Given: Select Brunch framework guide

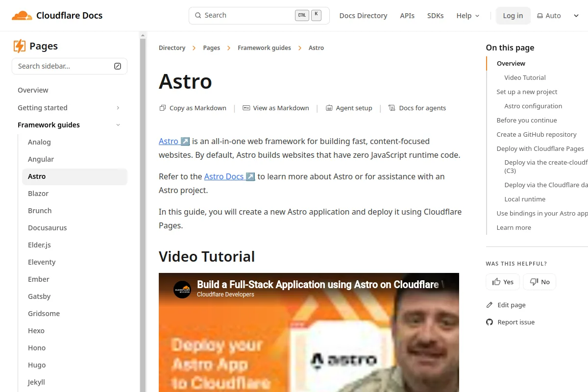Looking at the screenshot, I should pyautogui.click(x=74, y=211).
